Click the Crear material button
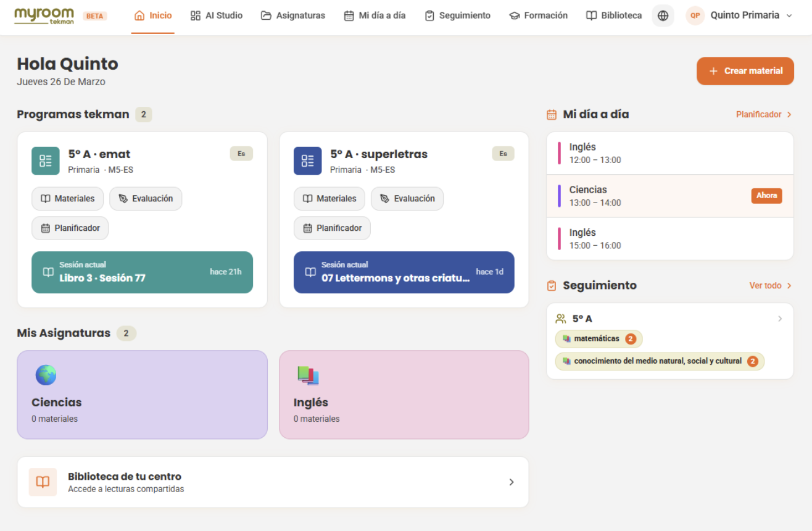Viewport: 812px width, 531px height. (x=745, y=71)
